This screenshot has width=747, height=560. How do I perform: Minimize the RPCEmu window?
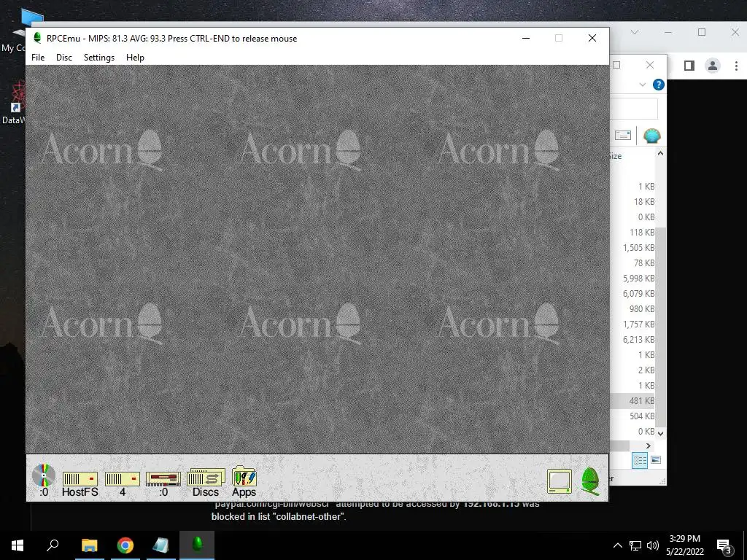click(526, 38)
